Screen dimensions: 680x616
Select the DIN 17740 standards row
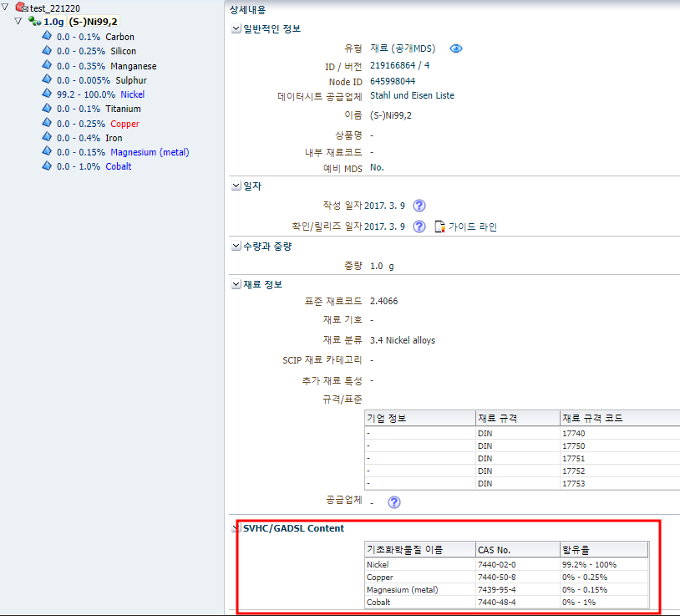pyautogui.click(x=522, y=433)
